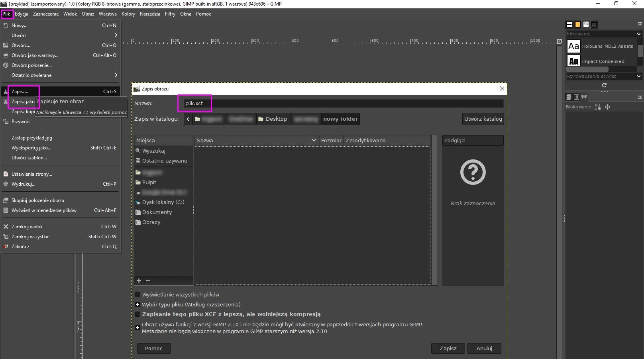Click the add bookmark plus icon
Viewport: 644px width, 359px height.
[x=139, y=281]
